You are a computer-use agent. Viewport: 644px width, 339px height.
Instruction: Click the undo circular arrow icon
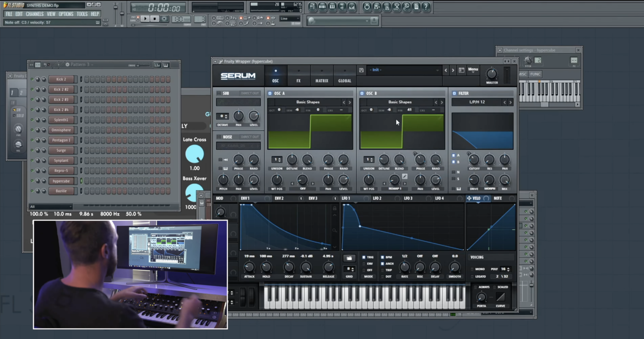[367, 7]
